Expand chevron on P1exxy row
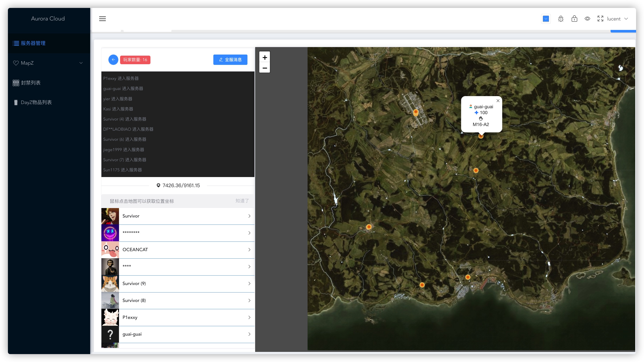644x362 pixels. pos(249,317)
